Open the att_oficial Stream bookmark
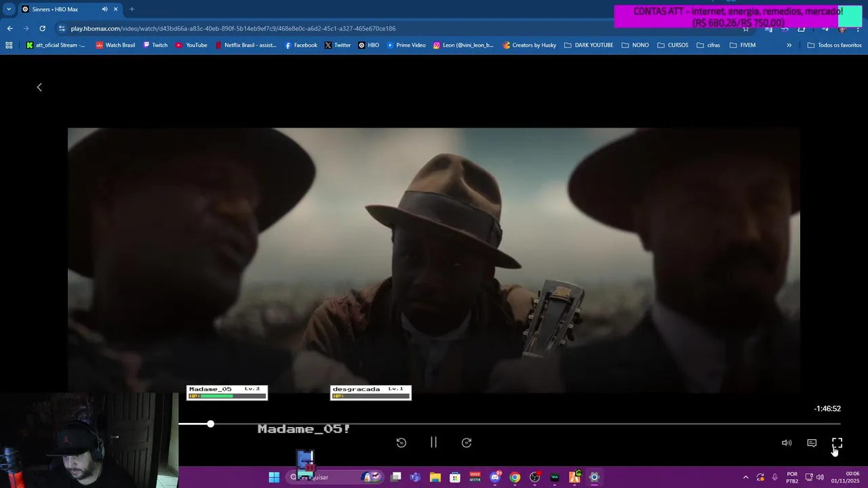The width and height of the screenshot is (868, 488). pyautogui.click(x=56, y=45)
